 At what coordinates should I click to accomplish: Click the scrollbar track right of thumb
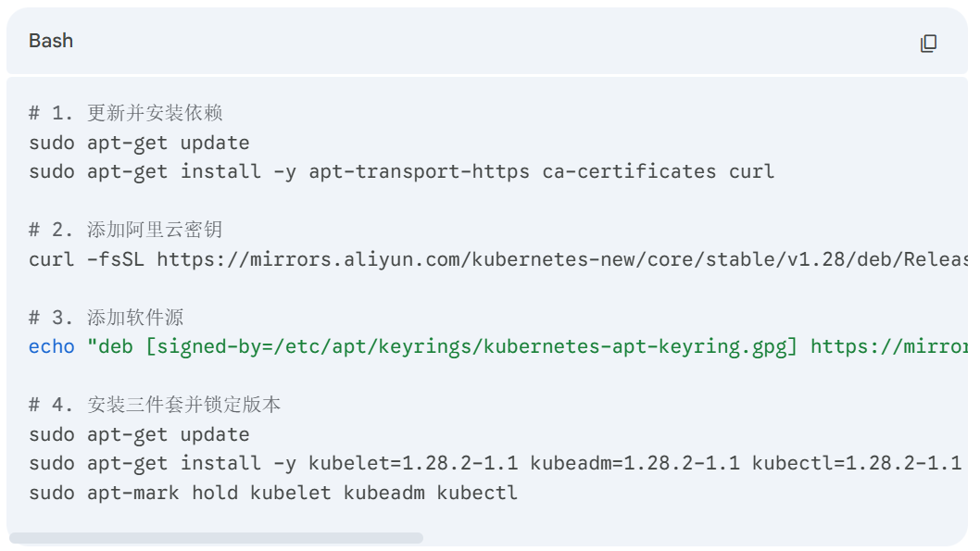click(x=695, y=538)
